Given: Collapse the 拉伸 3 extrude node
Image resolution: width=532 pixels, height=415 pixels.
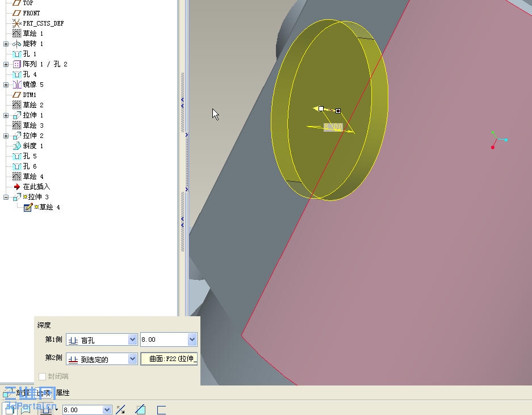Looking at the screenshot, I should pyautogui.click(x=6, y=197).
